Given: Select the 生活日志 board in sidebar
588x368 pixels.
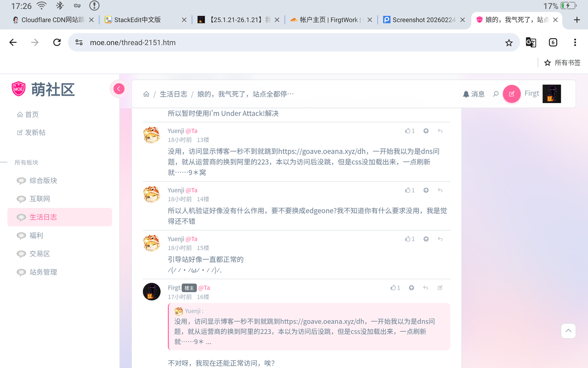Looking at the screenshot, I should [60, 217].
